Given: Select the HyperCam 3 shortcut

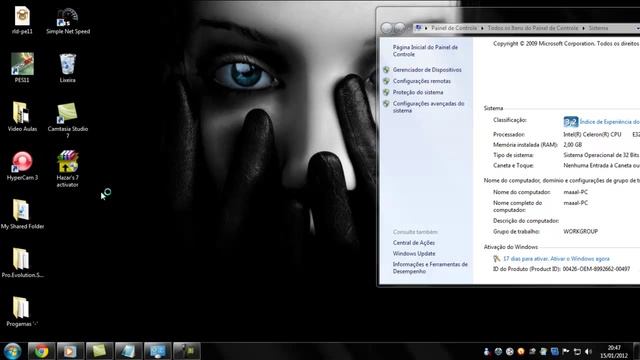Looking at the screenshot, I should pyautogui.click(x=22, y=166).
